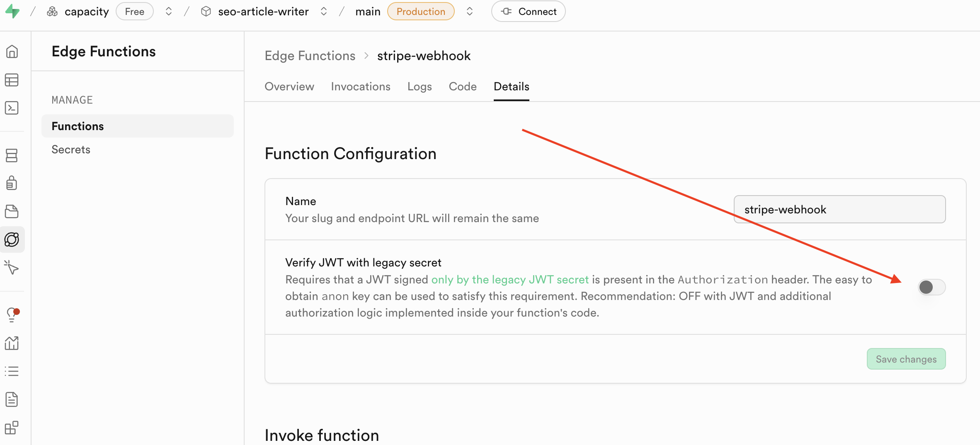Open the seo-article-writer project switcher

(324, 11)
